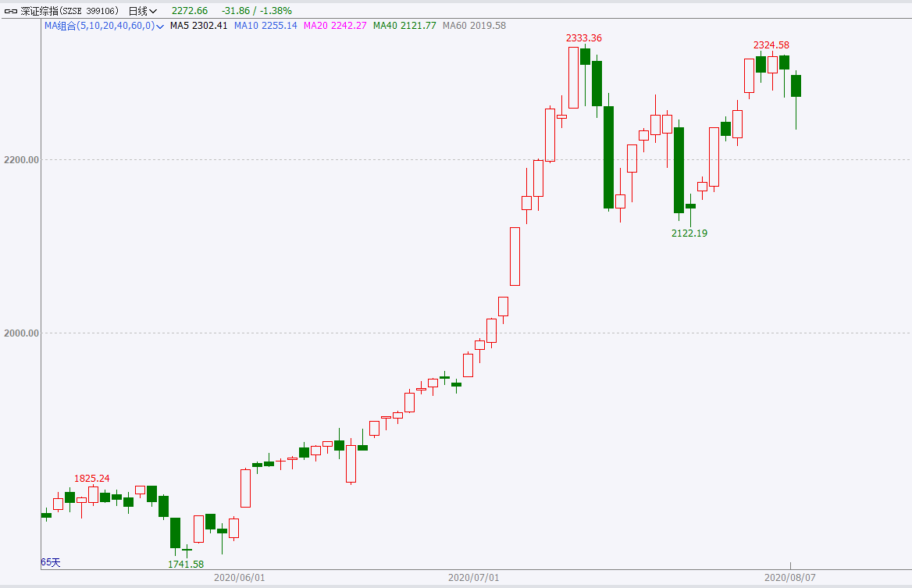Open the 日线 period dropdown
This screenshot has width=912, height=588.
pyautogui.click(x=142, y=11)
